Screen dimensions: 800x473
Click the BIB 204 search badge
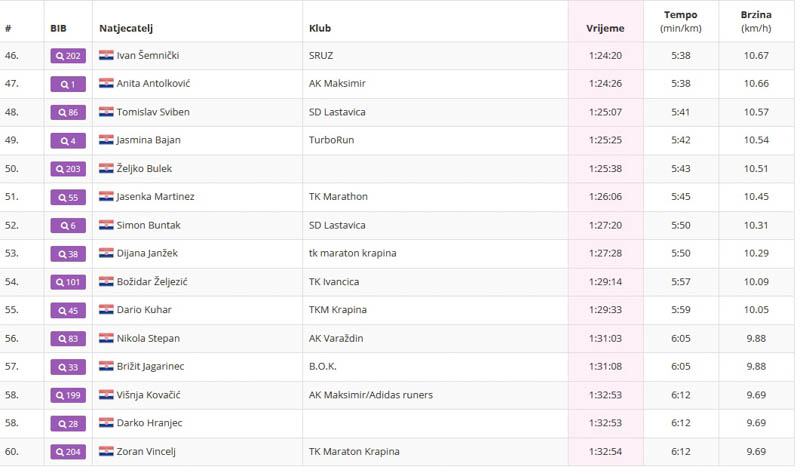click(68, 452)
